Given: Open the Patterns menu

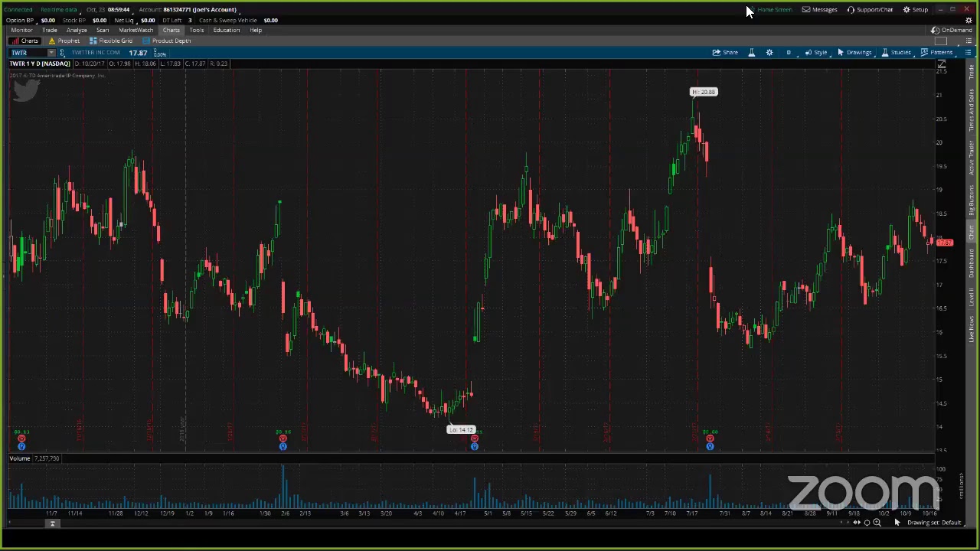Looking at the screenshot, I should pyautogui.click(x=936, y=53).
